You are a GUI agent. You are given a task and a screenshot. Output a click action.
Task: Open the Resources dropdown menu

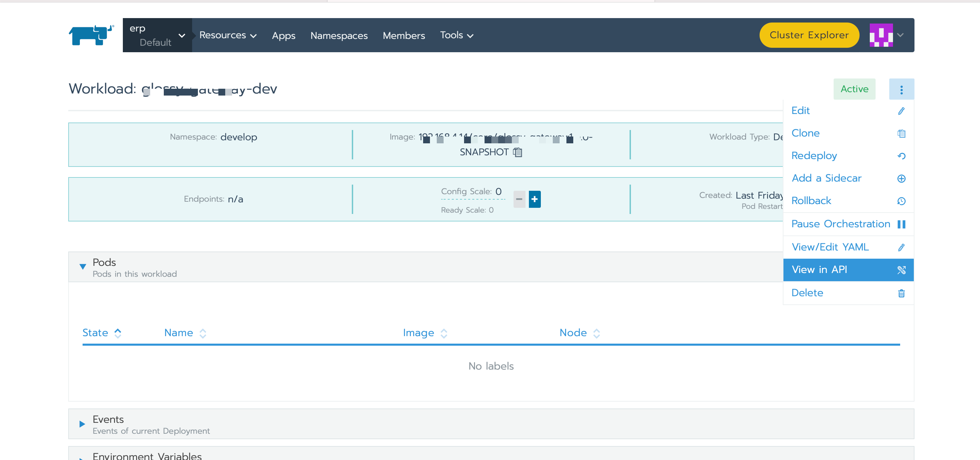coord(228,35)
